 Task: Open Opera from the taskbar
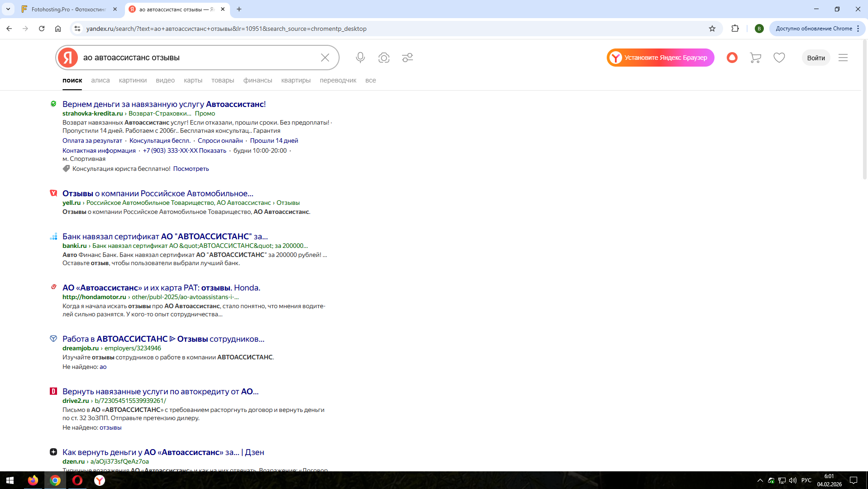[x=77, y=480]
